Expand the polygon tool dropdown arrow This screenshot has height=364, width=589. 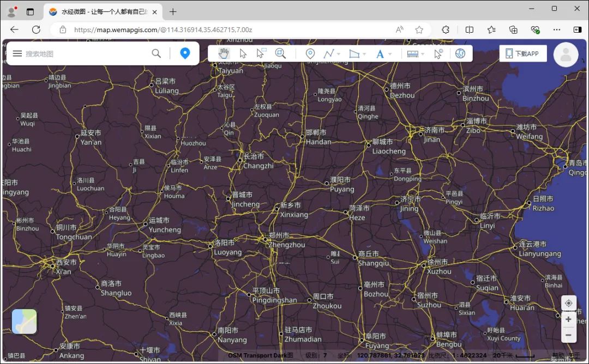(x=364, y=54)
